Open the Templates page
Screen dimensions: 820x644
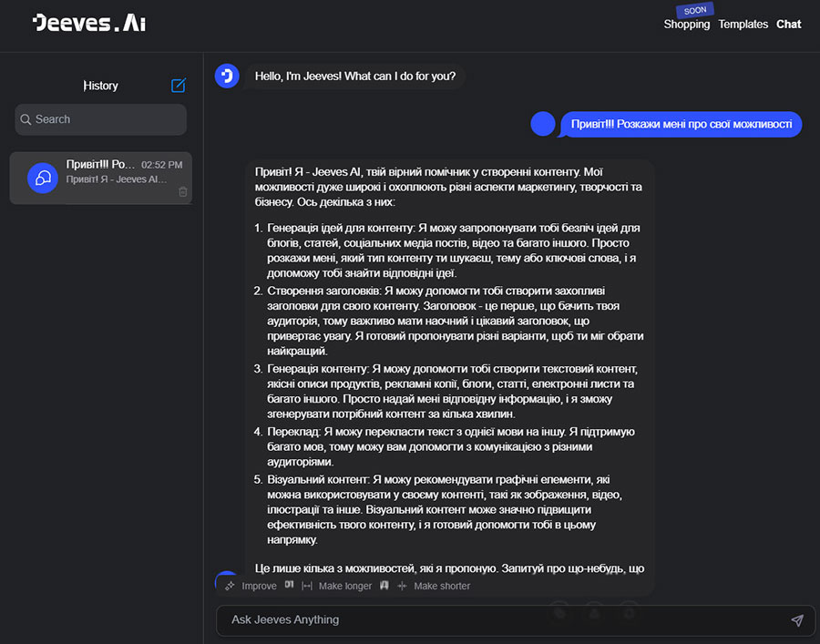click(x=743, y=24)
